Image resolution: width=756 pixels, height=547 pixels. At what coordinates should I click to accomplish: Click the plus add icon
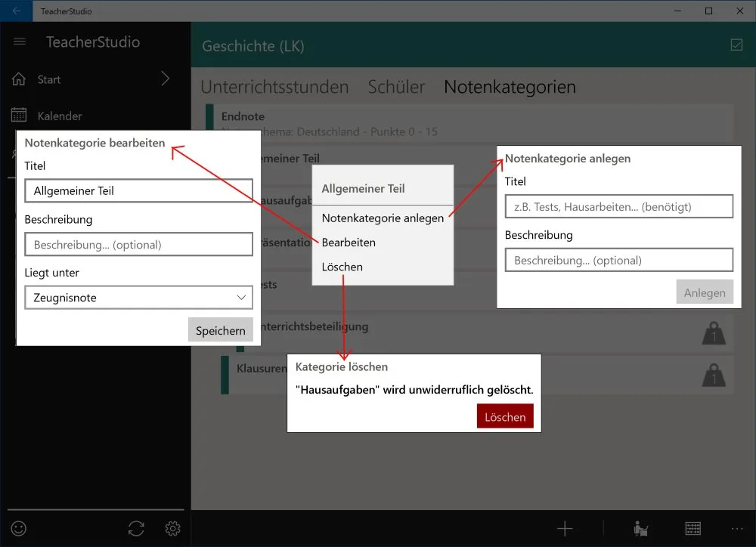[x=565, y=529]
